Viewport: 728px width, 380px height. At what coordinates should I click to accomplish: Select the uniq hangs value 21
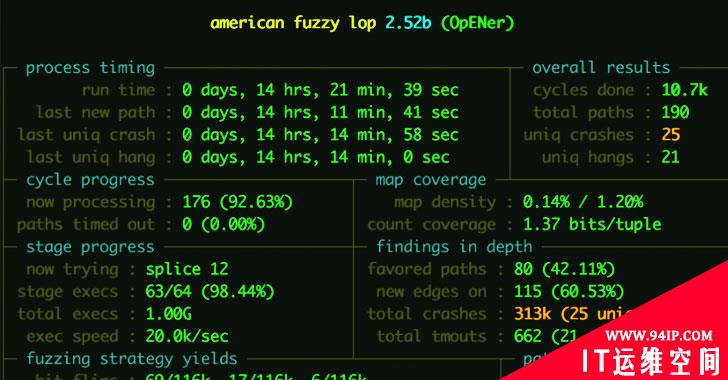(671, 157)
